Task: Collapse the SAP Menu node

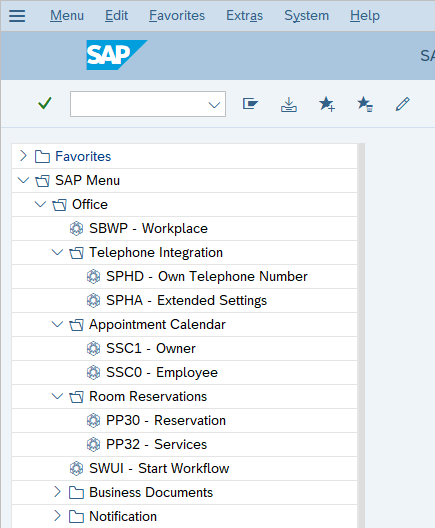Action: tap(23, 180)
